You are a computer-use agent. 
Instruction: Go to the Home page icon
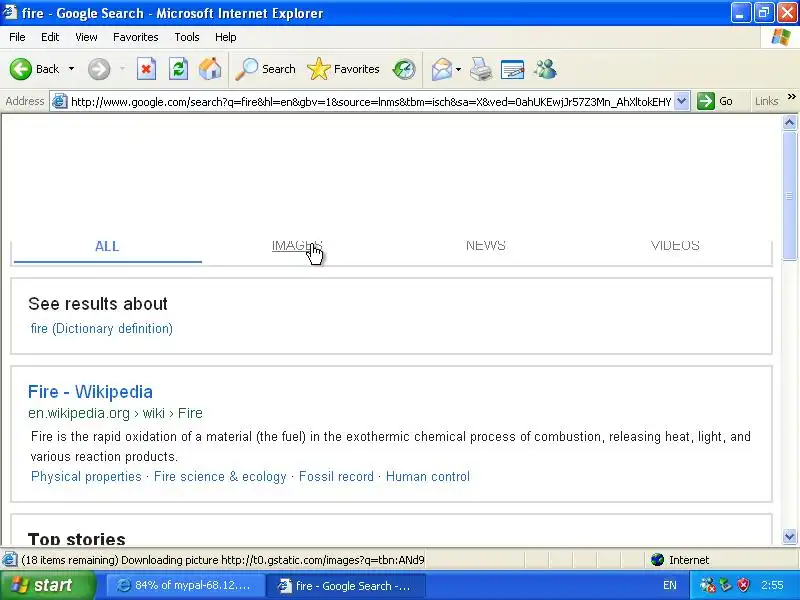click(210, 69)
